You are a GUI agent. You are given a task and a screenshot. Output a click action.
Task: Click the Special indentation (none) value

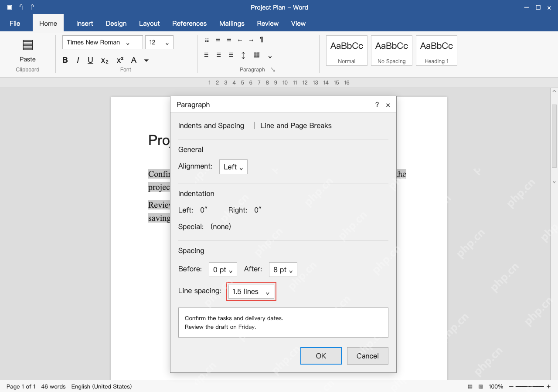(221, 226)
